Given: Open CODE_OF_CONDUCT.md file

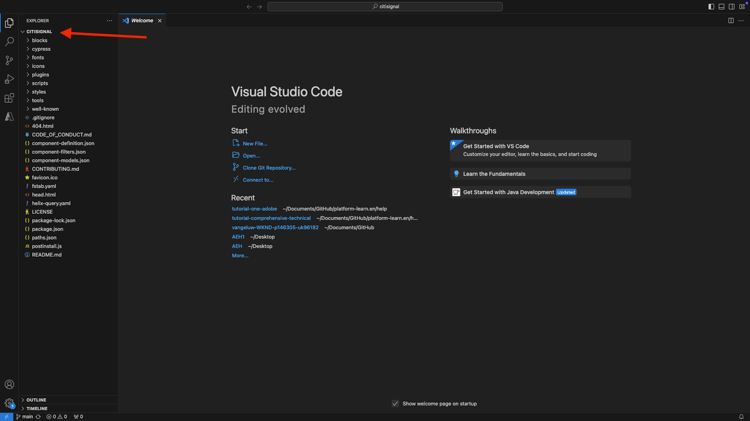Looking at the screenshot, I should tap(62, 135).
